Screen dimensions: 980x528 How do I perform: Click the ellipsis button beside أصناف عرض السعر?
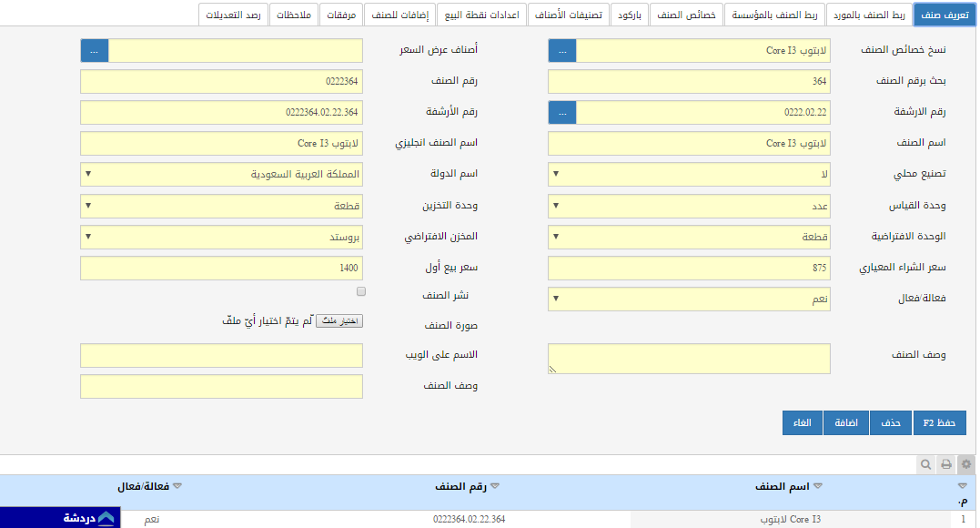coord(95,51)
